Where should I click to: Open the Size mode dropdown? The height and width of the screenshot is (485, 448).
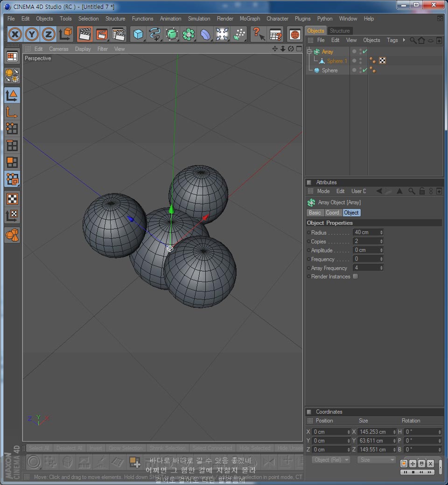pyautogui.click(x=377, y=460)
